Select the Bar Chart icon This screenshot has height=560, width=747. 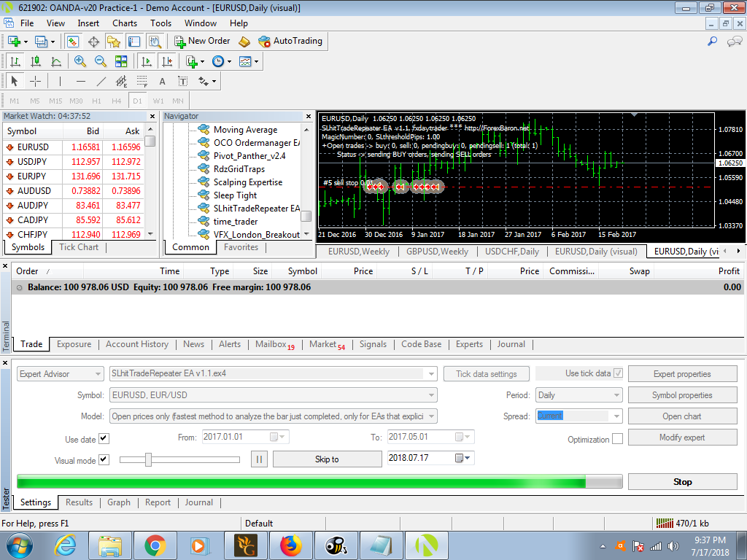(15, 61)
